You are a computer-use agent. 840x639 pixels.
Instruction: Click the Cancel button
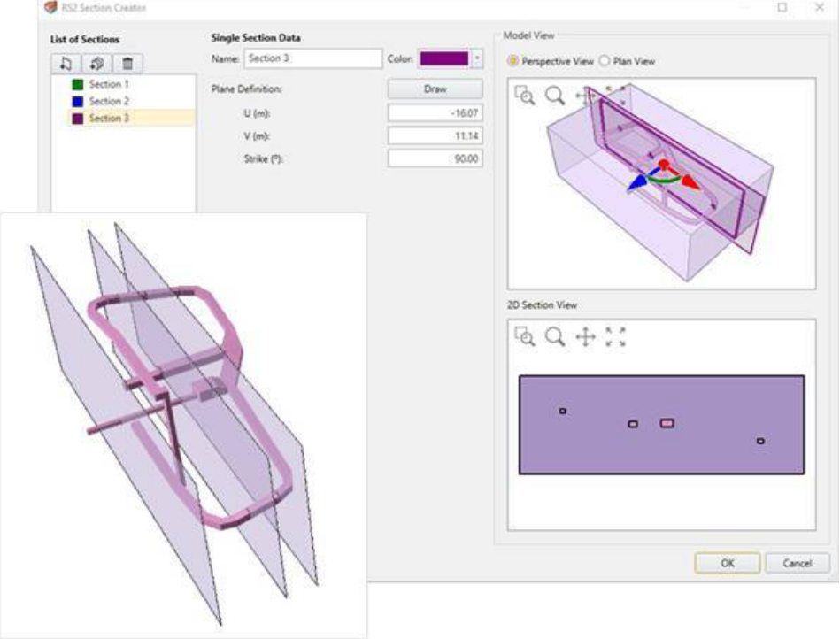pyautogui.click(x=798, y=563)
